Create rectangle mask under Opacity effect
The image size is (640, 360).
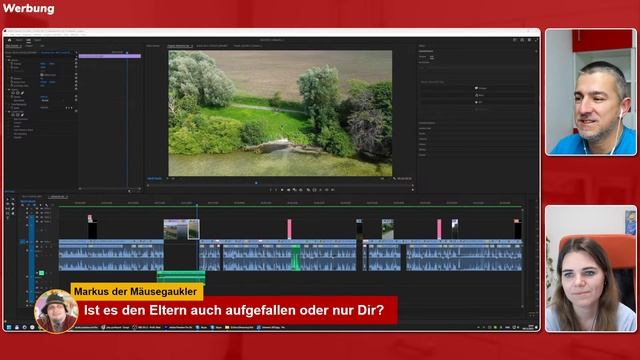click(18, 93)
